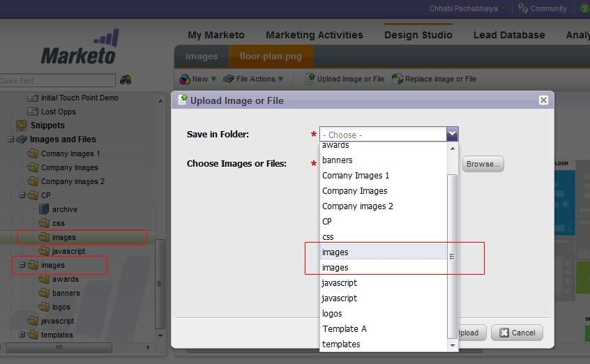This screenshot has height=364, width=590.
Task: Click the dropdown list scroll down arrow
Action: tap(452, 345)
